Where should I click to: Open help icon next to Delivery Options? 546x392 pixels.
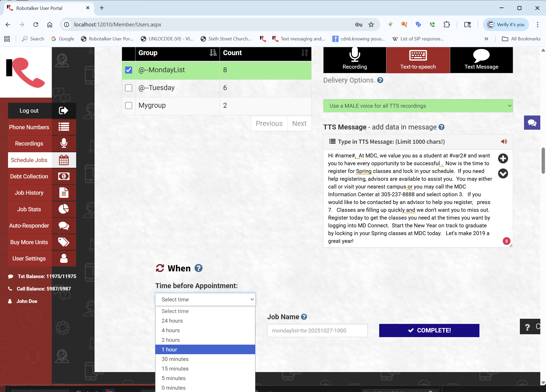click(380, 80)
